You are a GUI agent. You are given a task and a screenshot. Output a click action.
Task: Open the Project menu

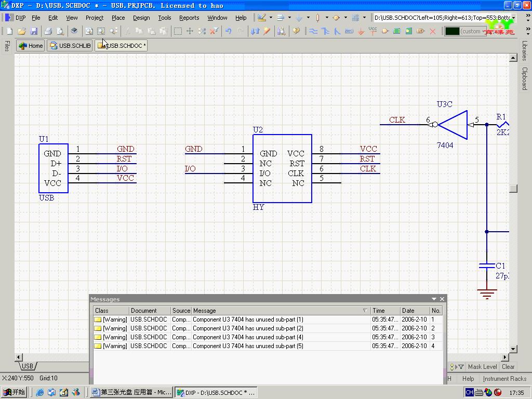pyautogui.click(x=95, y=18)
